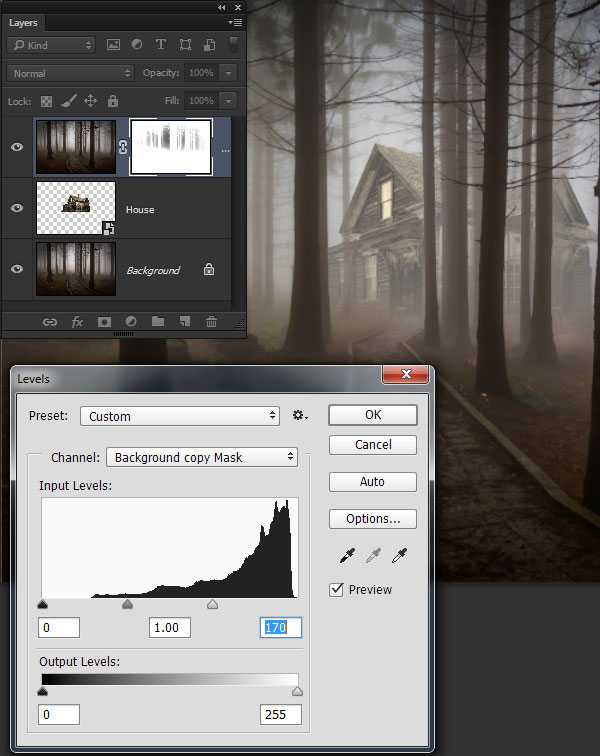Select the layer mask thumbnail on top layer
The width and height of the screenshot is (600, 756).
point(171,147)
